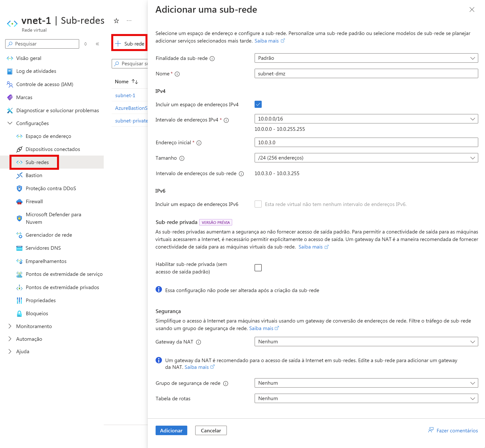Enable Habilitar sub-rede privada checkbox
The width and height of the screenshot is (485, 448).
click(x=258, y=268)
